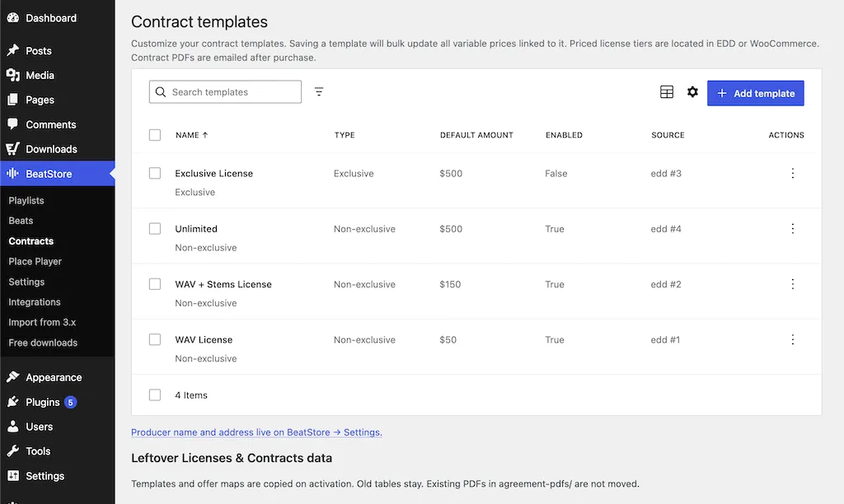The image size is (844, 504).
Task: Open the Unlimited template name
Action: pos(196,229)
